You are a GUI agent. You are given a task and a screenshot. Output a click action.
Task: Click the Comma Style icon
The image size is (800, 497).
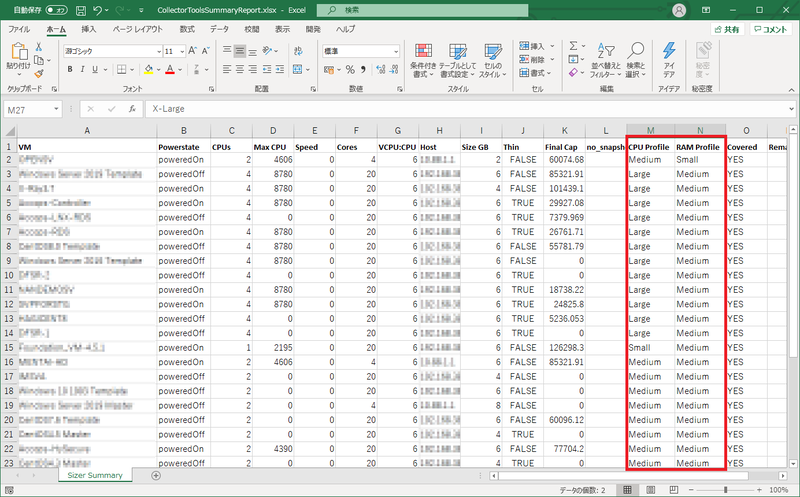363,69
